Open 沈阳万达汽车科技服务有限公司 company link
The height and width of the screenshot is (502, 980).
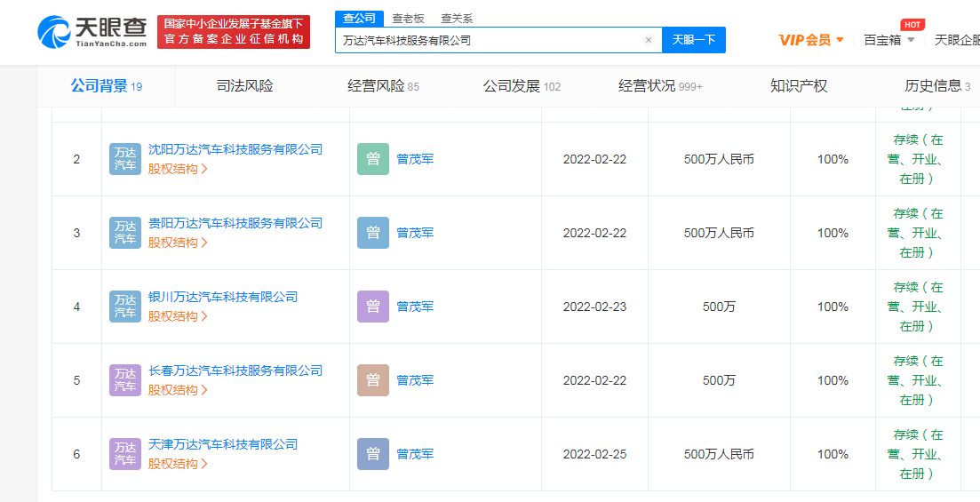click(235, 149)
